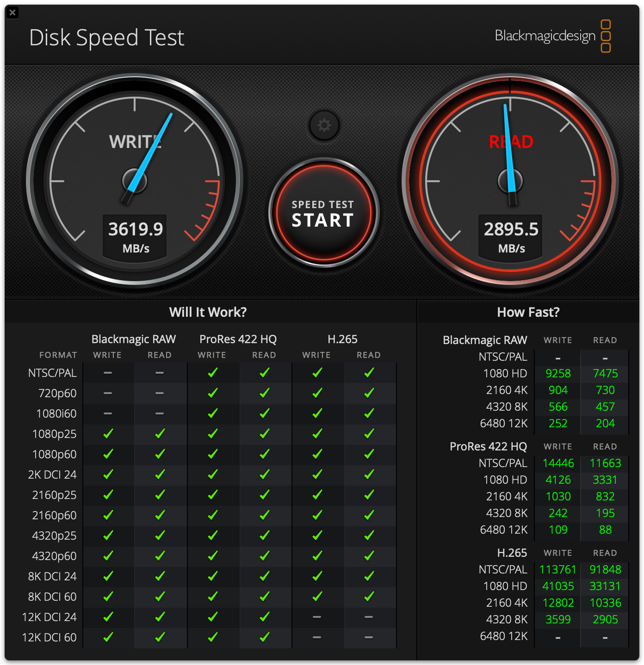Click the 9258 Blackmagic RAW 1080 HD write value
This screenshot has width=644, height=665.
(558, 374)
